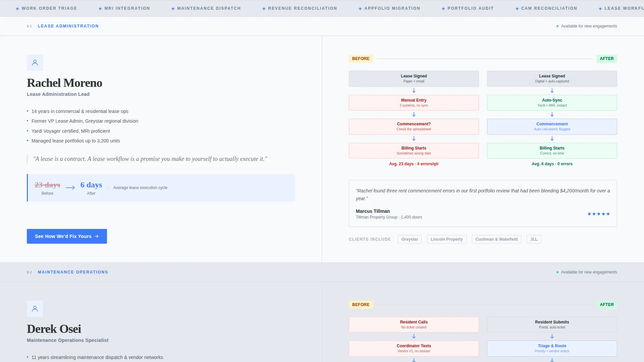Click the Cushman & Wakefield client tag

pyautogui.click(x=496, y=239)
